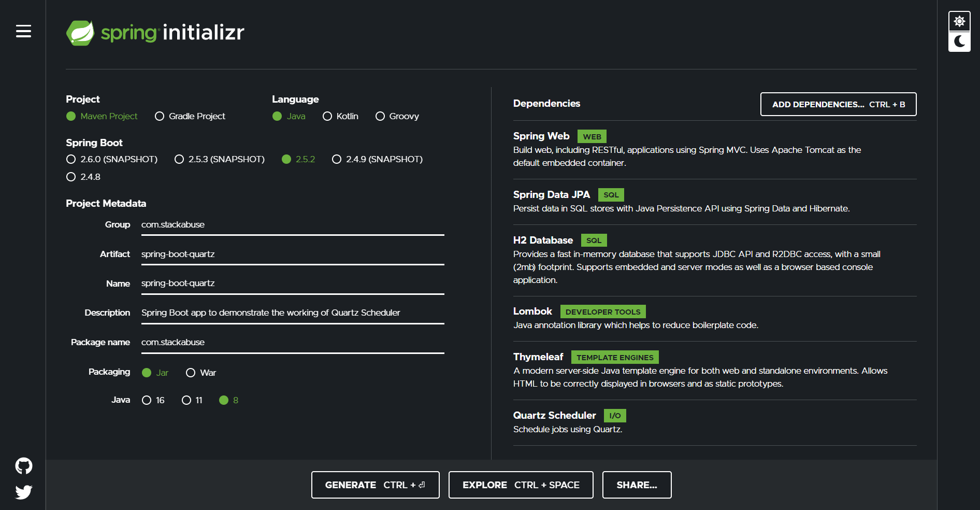
Task: Select the Spring Data JPA dependency entry
Action: [715, 202]
